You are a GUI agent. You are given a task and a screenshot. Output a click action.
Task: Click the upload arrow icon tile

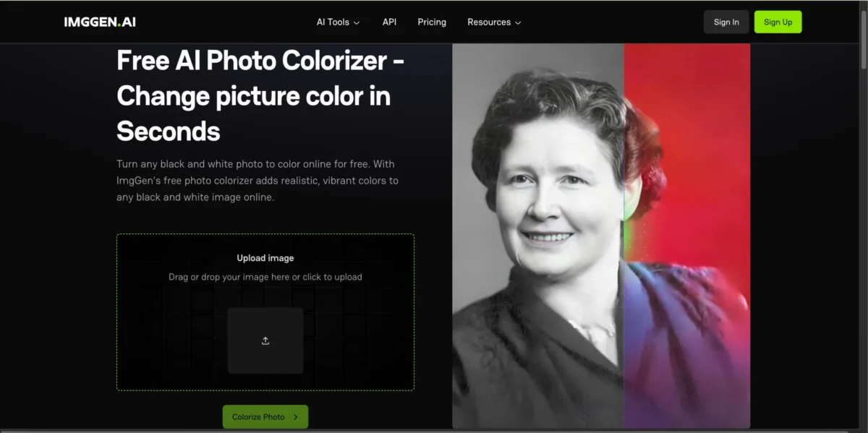coord(265,340)
